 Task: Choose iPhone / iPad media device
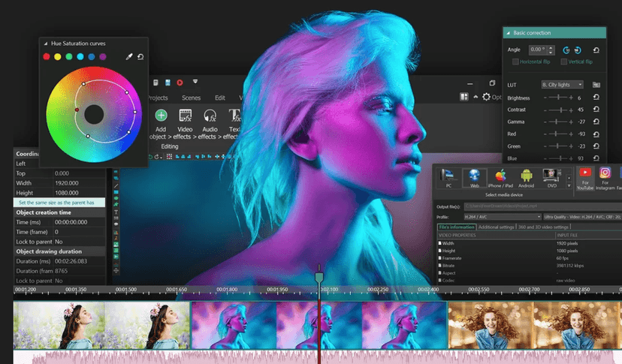pos(500,178)
